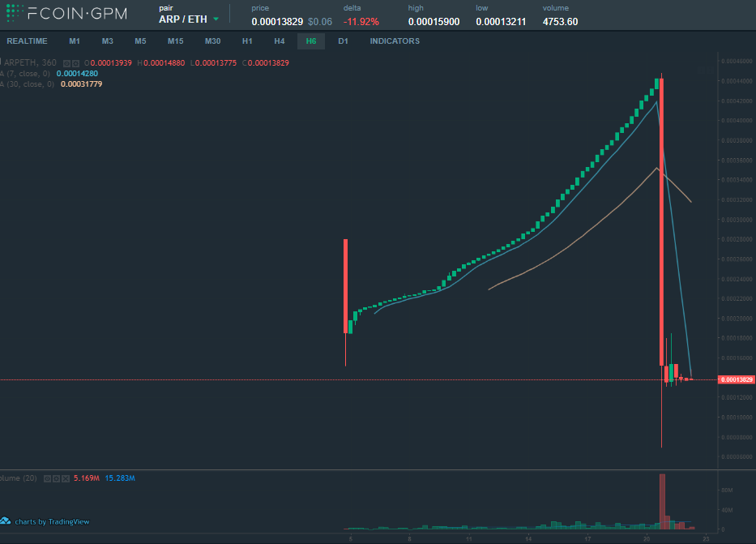Switch to the M15 interval
Viewport: 756px width, 544px height.
pyautogui.click(x=176, y=41)
